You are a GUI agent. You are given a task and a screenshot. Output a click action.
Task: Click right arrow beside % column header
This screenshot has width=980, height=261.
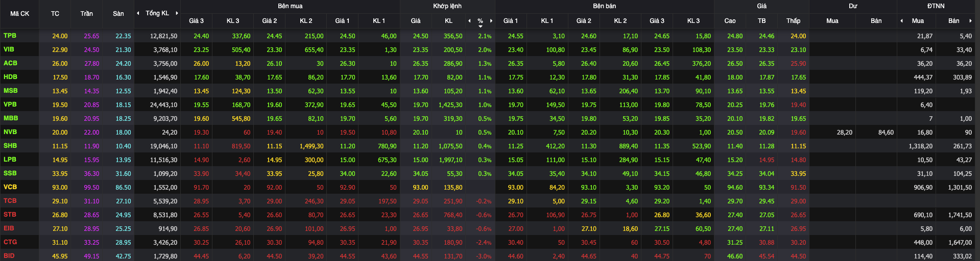pyautogui.click(x=491, y=21)
